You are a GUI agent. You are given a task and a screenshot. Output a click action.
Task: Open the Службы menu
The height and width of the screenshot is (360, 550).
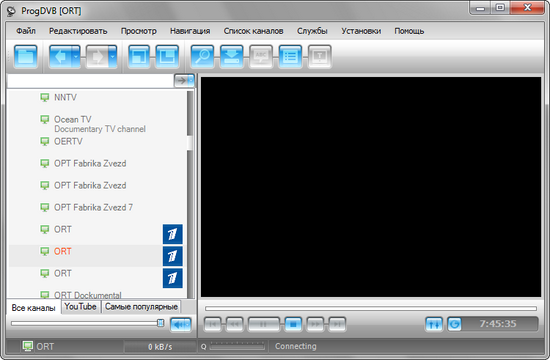pyautogui.click(x=312, y=31)
